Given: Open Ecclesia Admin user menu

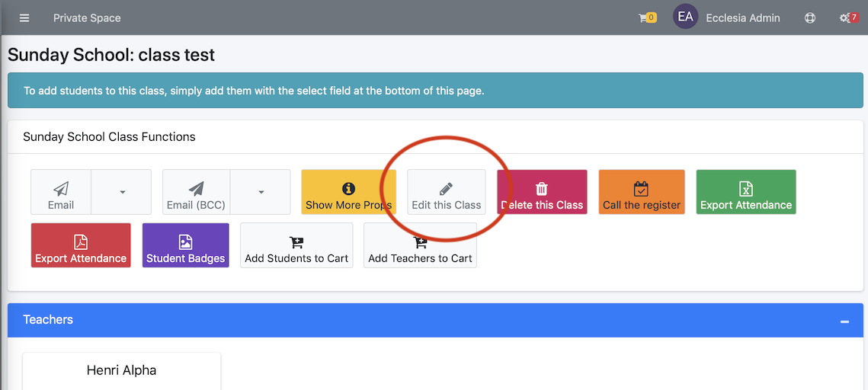Looking at the screenshot, I should pos(743,18).
